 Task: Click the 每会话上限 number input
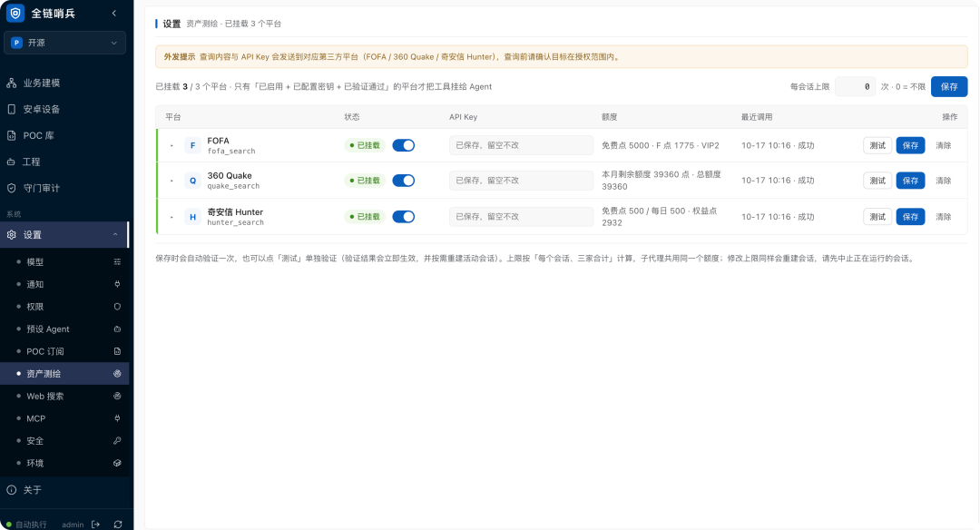point(855,87)
